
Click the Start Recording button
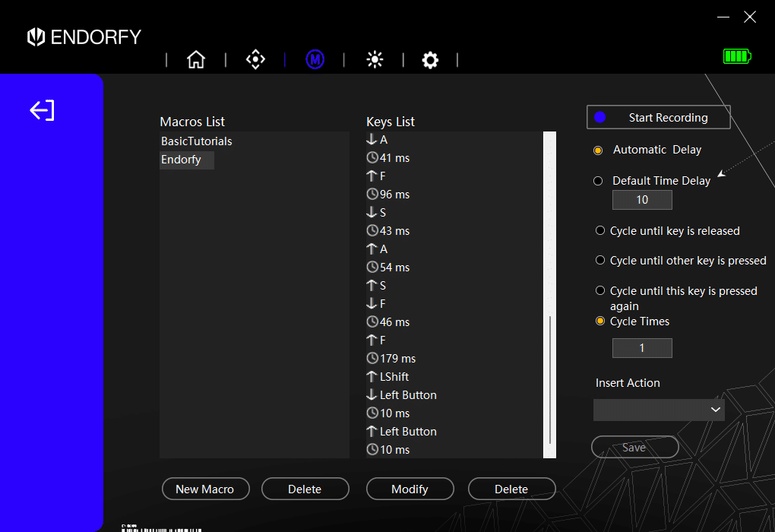pos(658,118)
